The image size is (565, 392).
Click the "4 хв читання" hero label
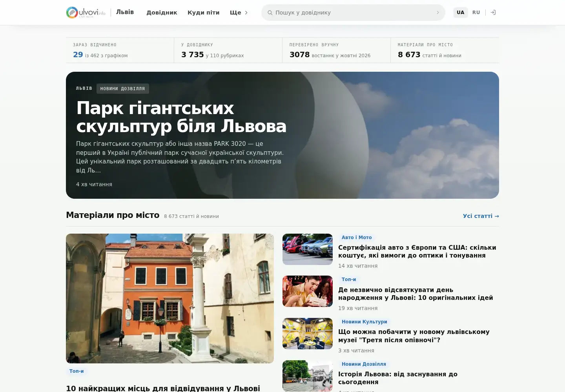(x=94, y=184)
